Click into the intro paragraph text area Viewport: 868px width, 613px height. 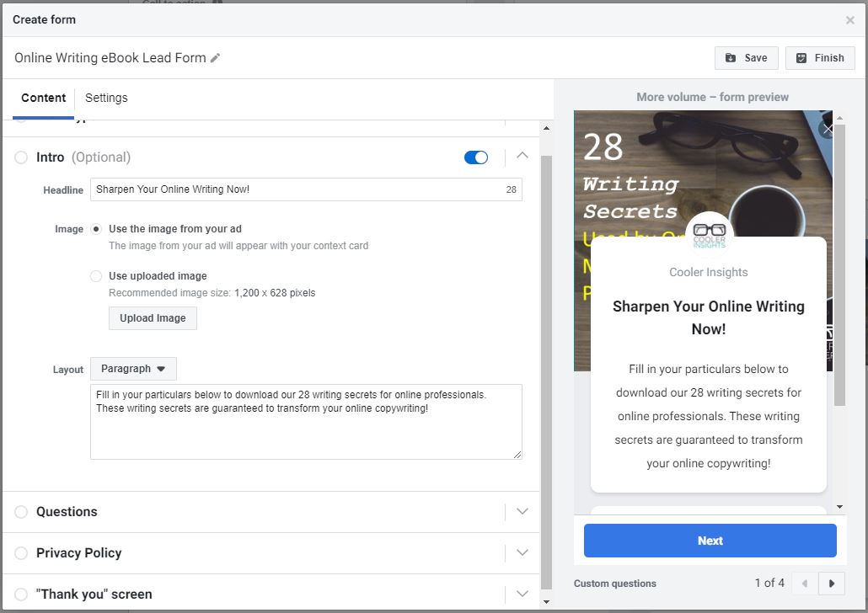click(x=306, y=422)
